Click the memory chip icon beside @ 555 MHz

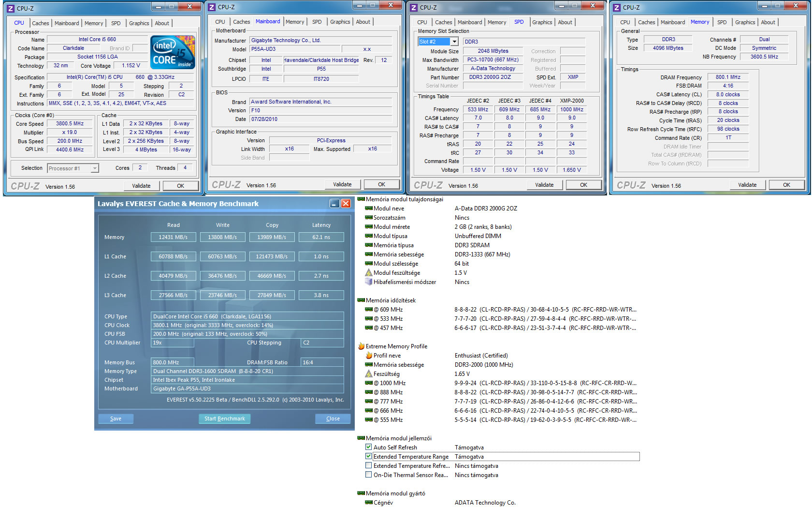pyautogui.click(x=369, y=420)
